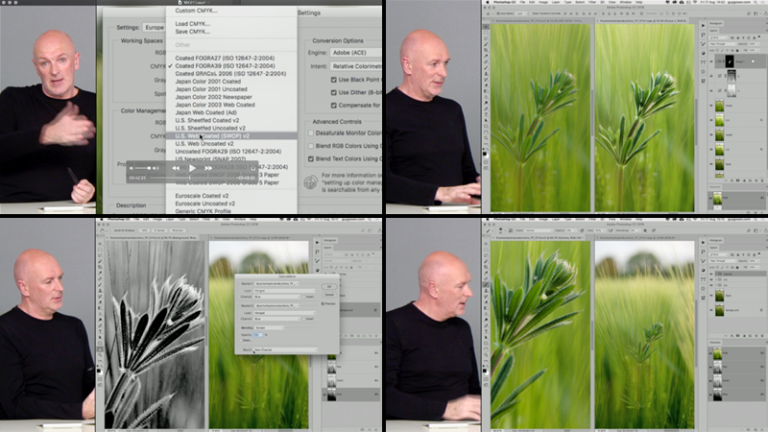
Task: Expand the Settings Europe preset dropdown
Action: tap(155, 27)
